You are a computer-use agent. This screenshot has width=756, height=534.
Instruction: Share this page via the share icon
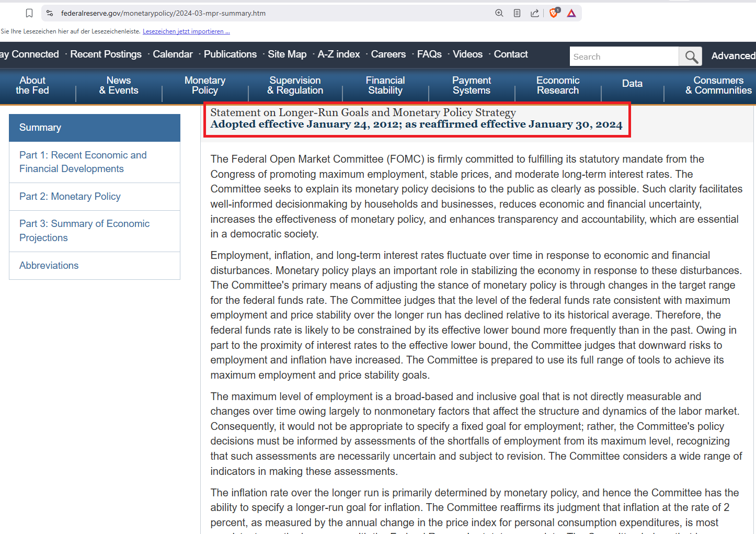[x=535, y=13]
